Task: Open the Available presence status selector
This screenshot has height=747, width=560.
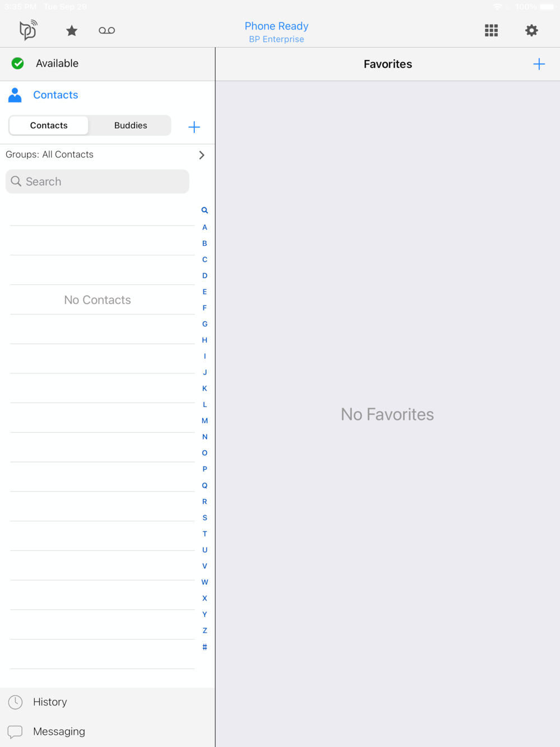Action: point(108,64)
